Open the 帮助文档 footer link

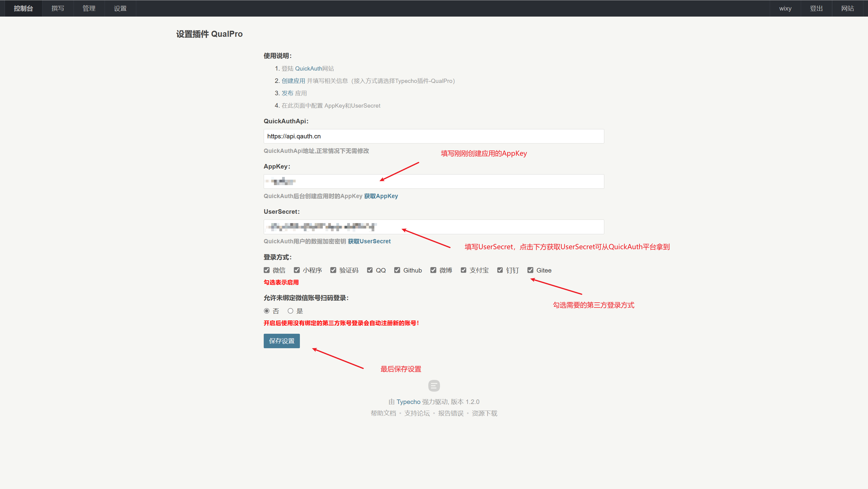383,414
